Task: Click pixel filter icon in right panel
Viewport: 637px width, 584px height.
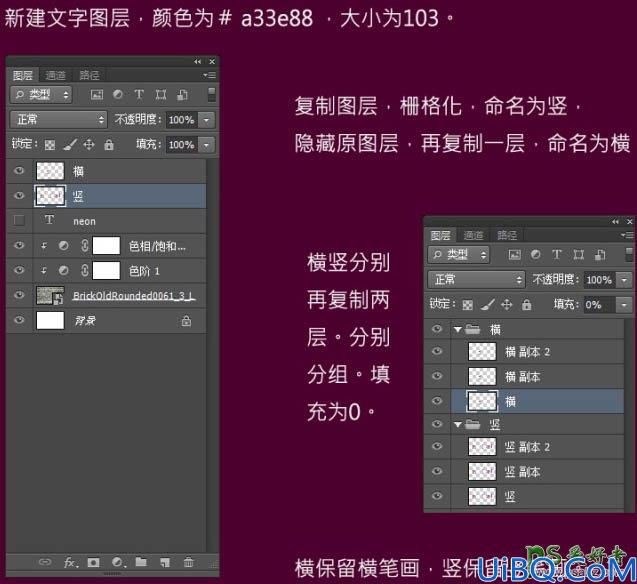Action: [x=514, y=255]
